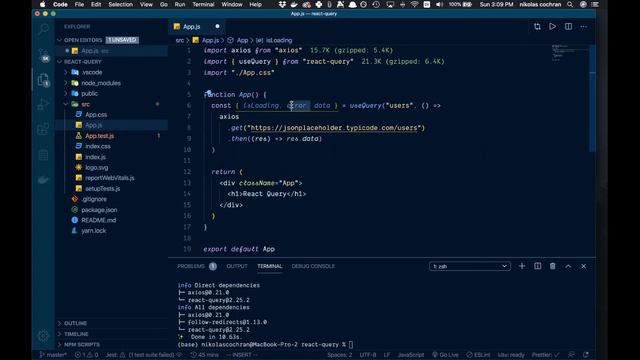Screen dimensions: 640x360
Task: Open the Source Control view
Action: (43, 54)
